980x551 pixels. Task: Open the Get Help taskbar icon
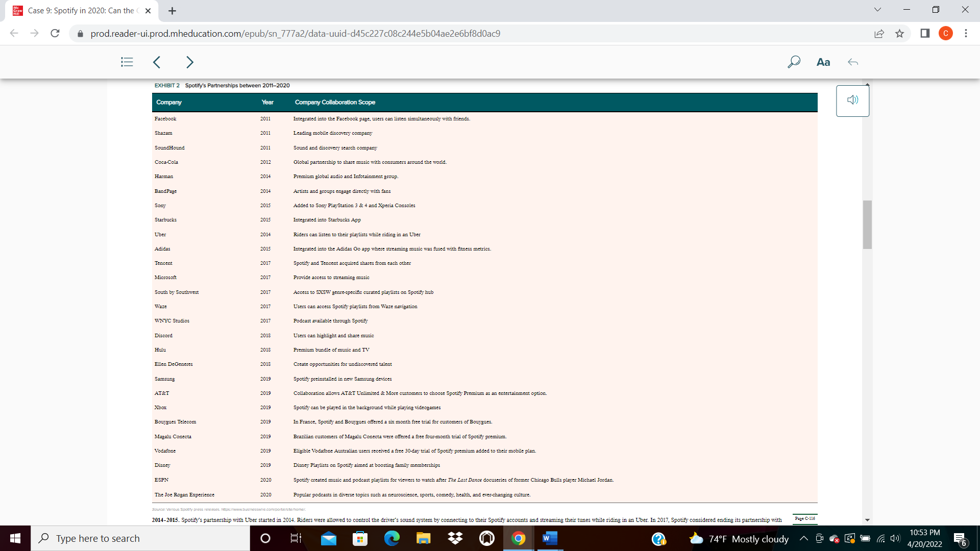point(659,539)
